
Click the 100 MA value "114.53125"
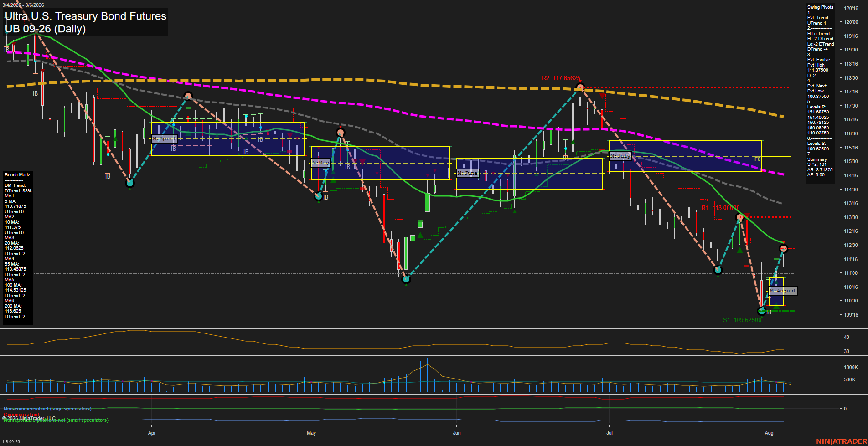(15, 290)
